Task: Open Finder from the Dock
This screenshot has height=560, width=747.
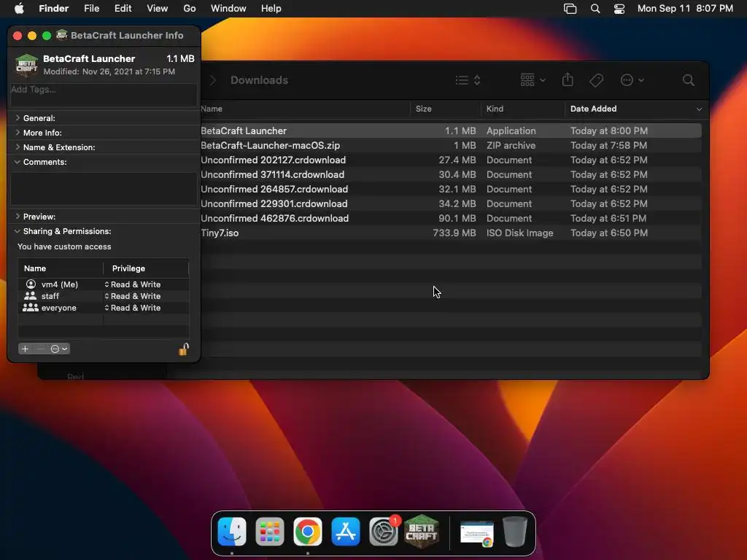Action: coord(232,532)
